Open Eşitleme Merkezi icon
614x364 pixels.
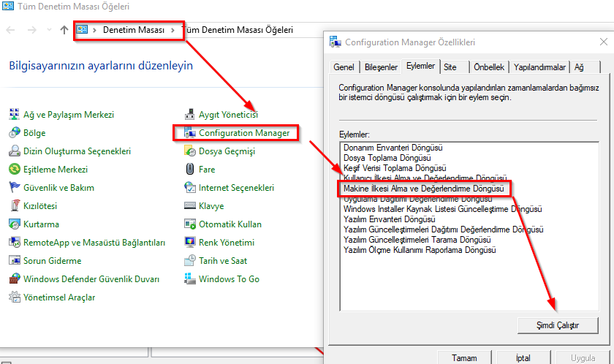[15, 170]
